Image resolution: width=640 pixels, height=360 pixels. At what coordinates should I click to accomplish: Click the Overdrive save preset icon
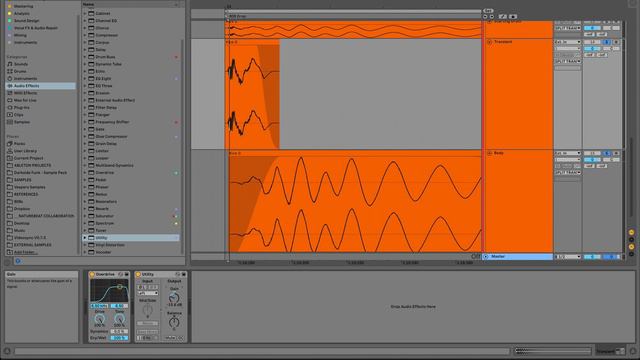(x=127, y=274)
